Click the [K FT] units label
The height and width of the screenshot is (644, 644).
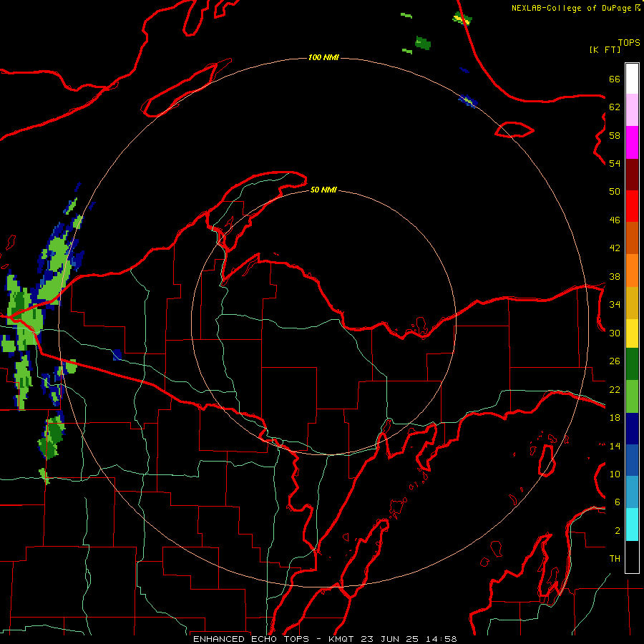605,49
